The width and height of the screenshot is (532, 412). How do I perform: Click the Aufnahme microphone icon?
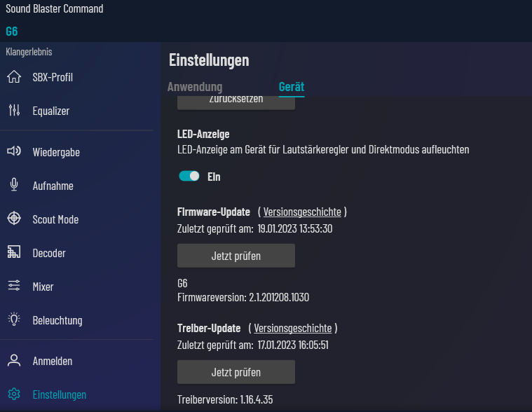coord(14,185)
